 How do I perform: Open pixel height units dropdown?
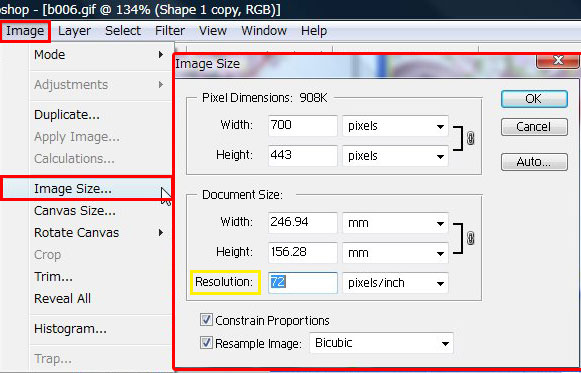point(395,156)
